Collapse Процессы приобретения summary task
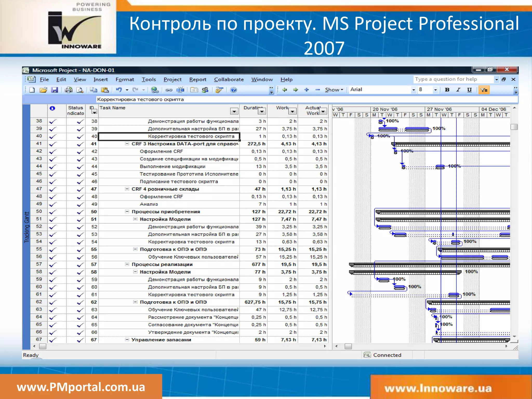 coord(127,211)
